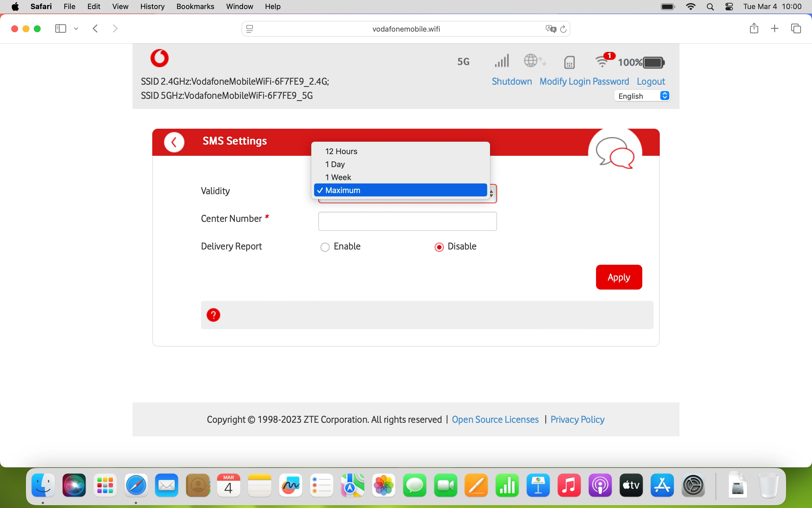The height and width of the screenshot is (508, 812).
Task: Click the Safari sidebar toggle icon
Action: [60, 29]
